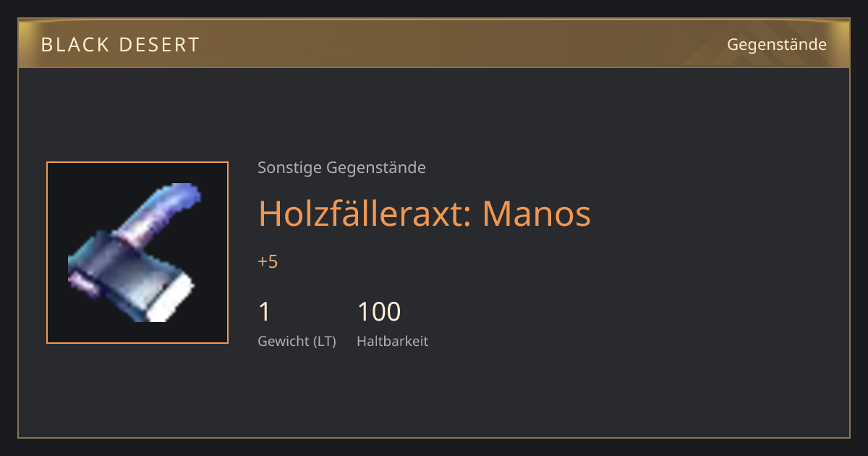Select the Gewicht (LT) label
The width and height of the screenshot is (868, 456).
[x=297, y=342]
